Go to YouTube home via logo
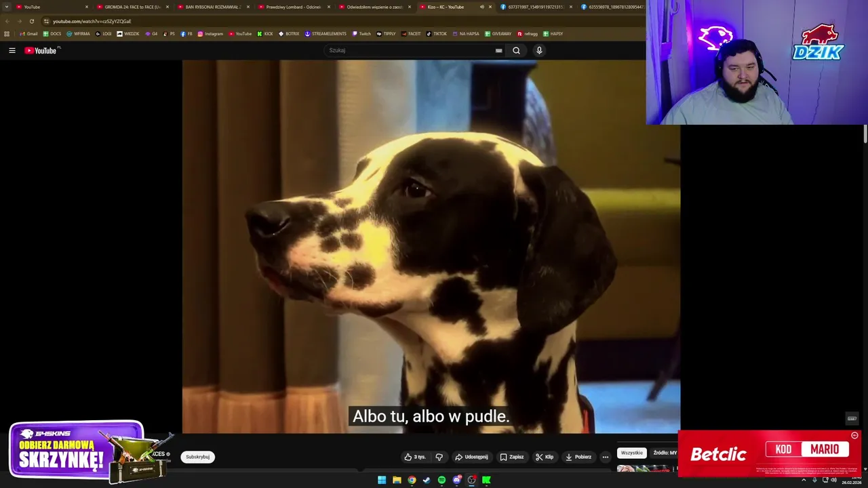This screenshot has width=868, height=488. coord(41,50)
